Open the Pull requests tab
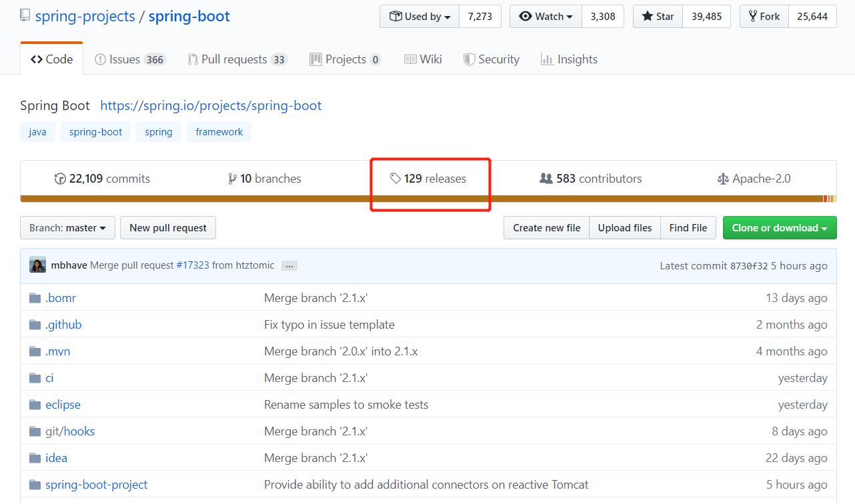Viewport: 855px width, 504px height. click(x=237, y=59)
